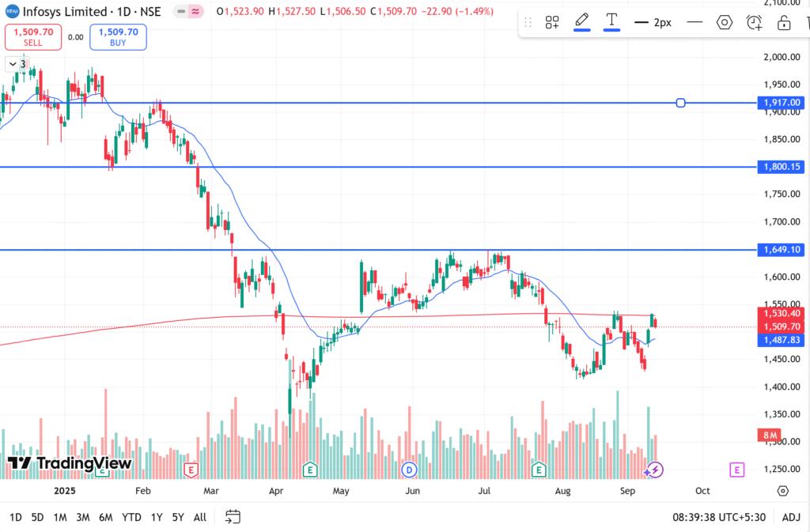Screen dimensions: 810x532
Task: Open chart settings gear near time axis
Action: coord(782,490)
